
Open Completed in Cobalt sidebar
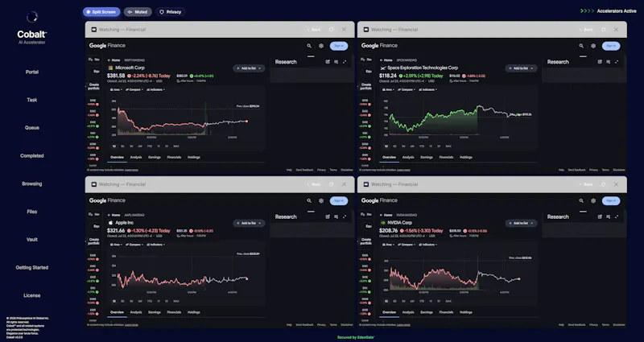click(32, 155)
